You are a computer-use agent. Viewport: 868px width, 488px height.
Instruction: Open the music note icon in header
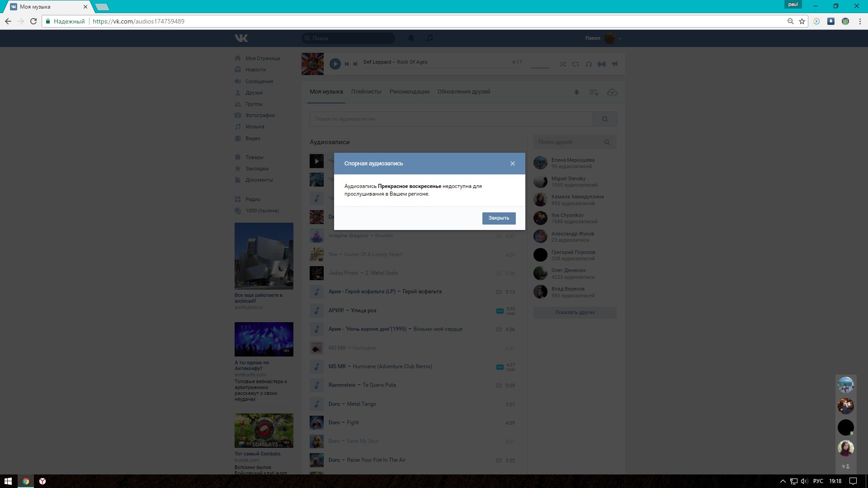point(429,38)
